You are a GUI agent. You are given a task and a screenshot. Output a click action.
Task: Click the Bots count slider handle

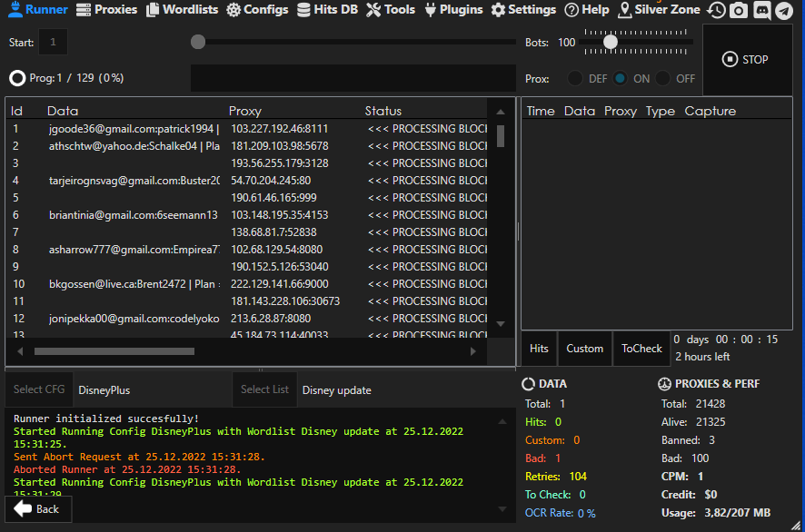[611, 42]
